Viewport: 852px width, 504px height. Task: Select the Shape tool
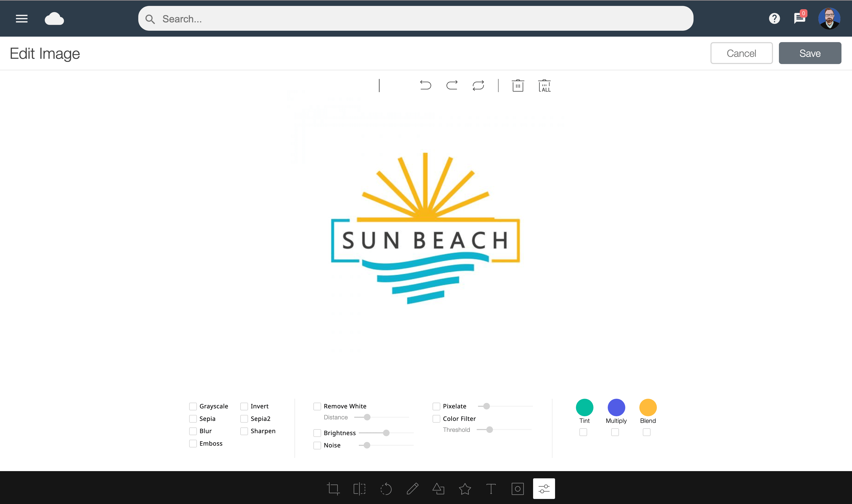439,489
